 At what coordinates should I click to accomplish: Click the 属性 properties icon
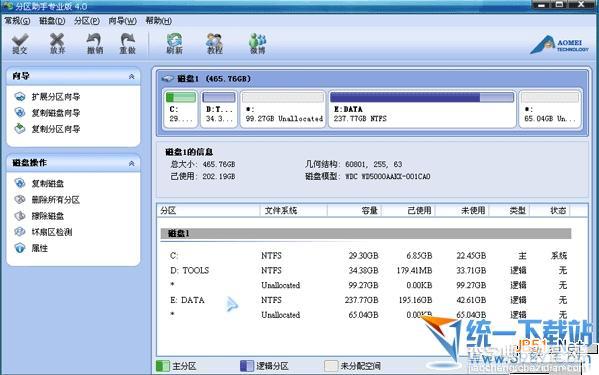click(x=20, y=248)
